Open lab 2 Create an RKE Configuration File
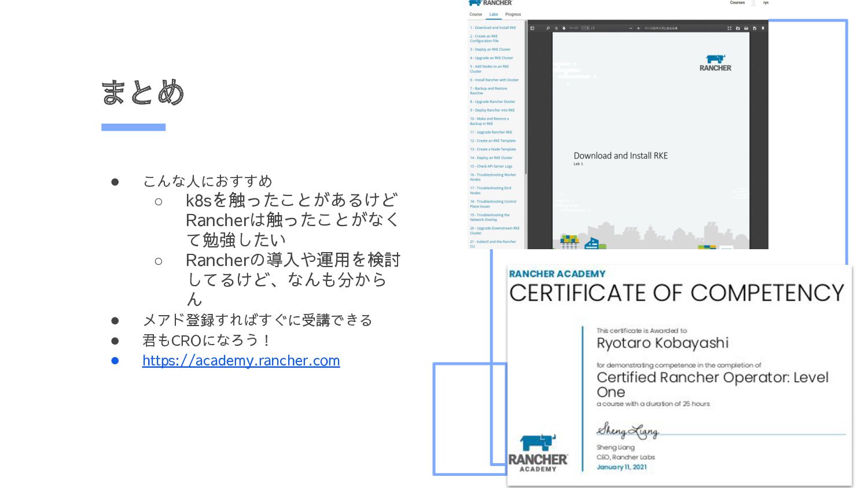The width and height of the screenshot is (868, 488). [x=484, y=39]
